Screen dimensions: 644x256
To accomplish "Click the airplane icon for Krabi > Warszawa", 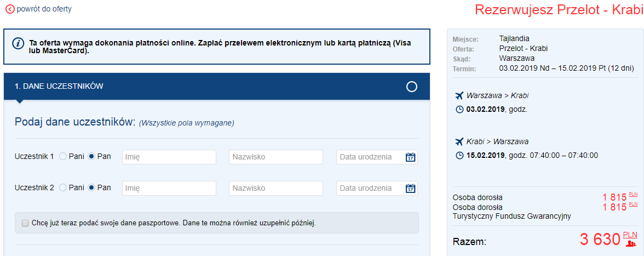I will (x=459, y=141).
